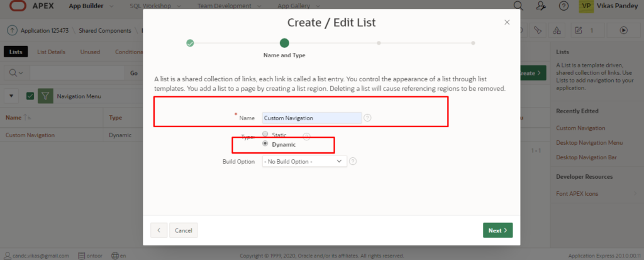The height and width of the screenshot is (260, 644).
Task: Click the search magnifier icon in header
Action: click(519, 6)
